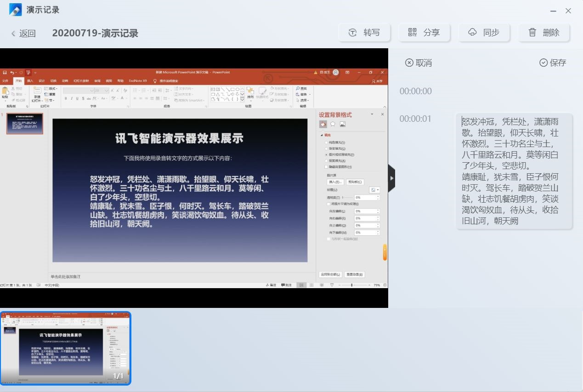The width and height of the screenshot is (583, 392).
Task: Click the 演示记录 app logo icon
Action: (x=16, y=10)
